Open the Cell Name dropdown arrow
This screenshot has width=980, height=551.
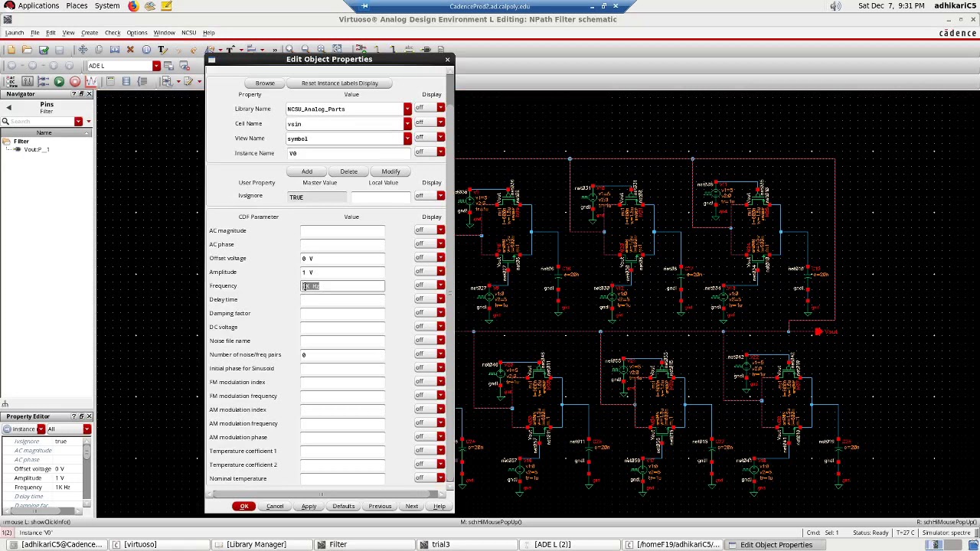(407, 123)
